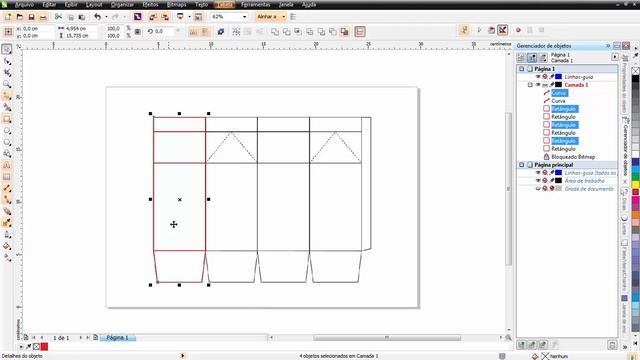Click the Open file icon
This screenshot has height=360, width=640.
click(20, 17)
